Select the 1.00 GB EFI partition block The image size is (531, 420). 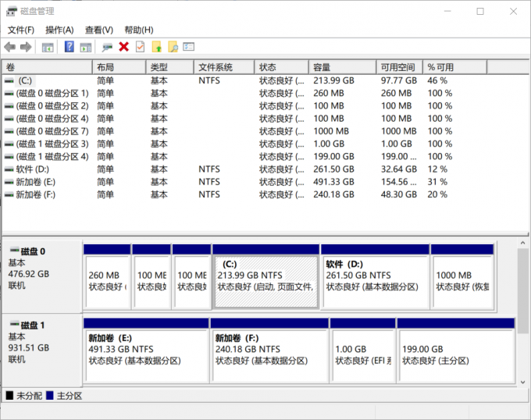[362, 351]
